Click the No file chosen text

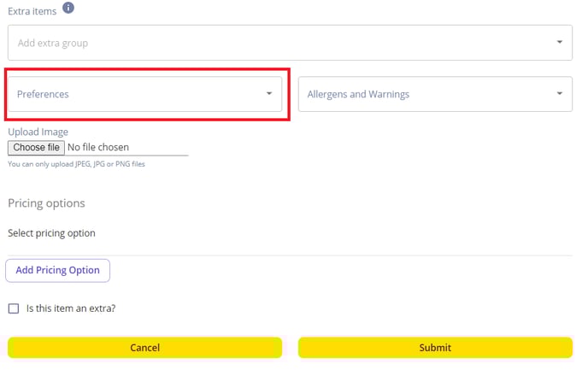pyautogui.click(x=98, y=147)
